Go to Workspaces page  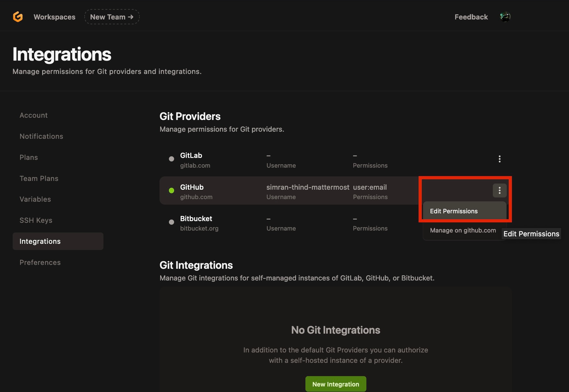(54, 17)
